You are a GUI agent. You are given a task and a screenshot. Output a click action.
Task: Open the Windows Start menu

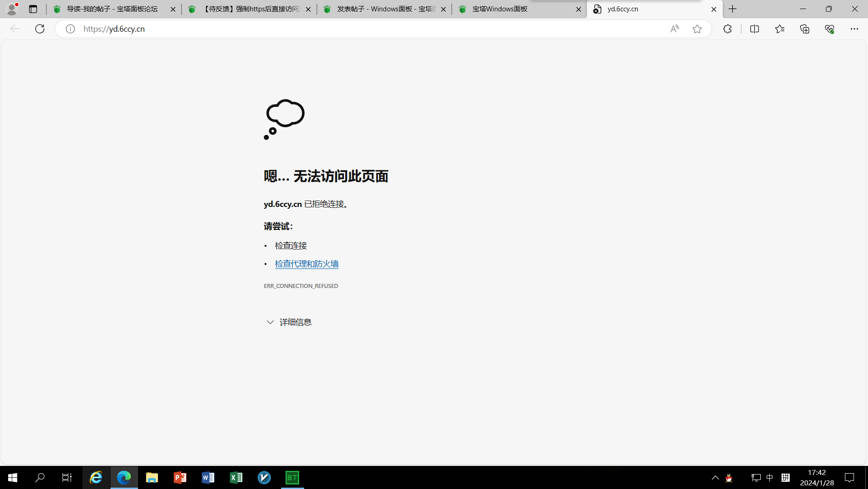click(13, 477)
